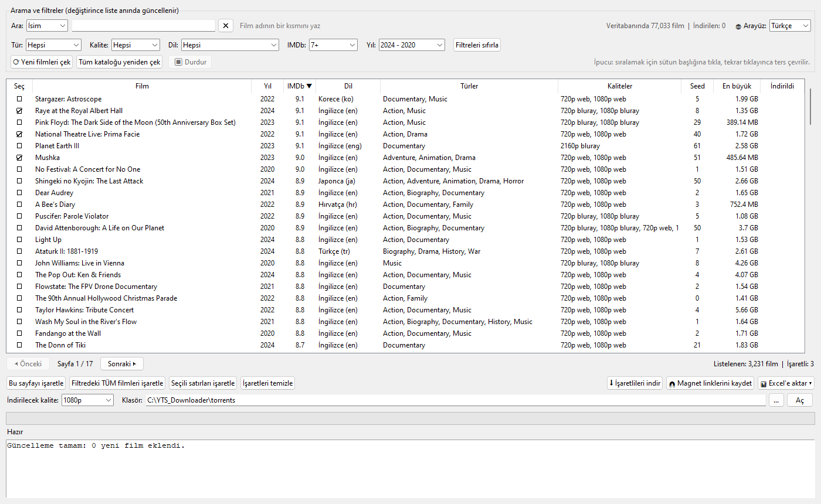Select the John Williams: Live in Vienna row
Image resolution: width=821 pixels, height=504 pixels.
405,263
